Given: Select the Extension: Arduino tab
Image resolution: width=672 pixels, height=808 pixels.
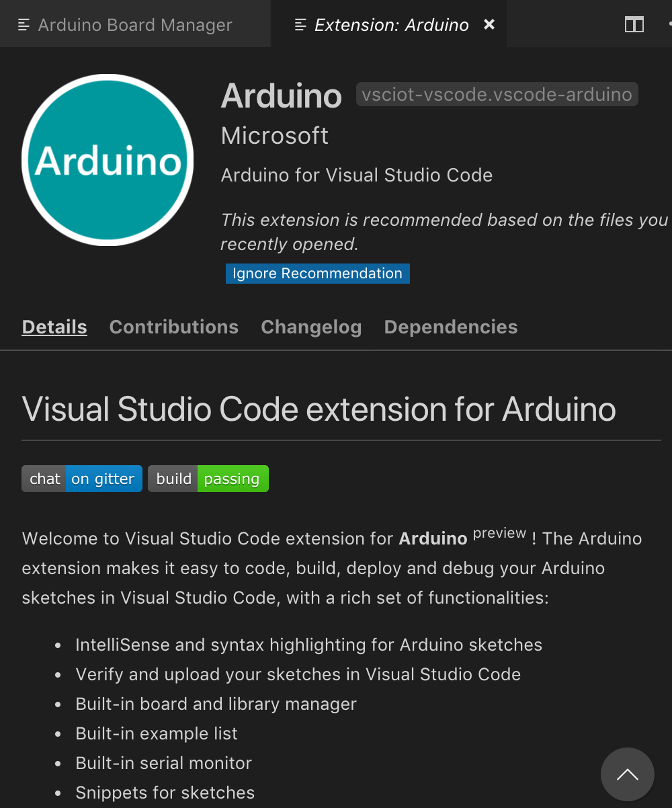Looking at the screenshot, I should click(x=388, y=25).
